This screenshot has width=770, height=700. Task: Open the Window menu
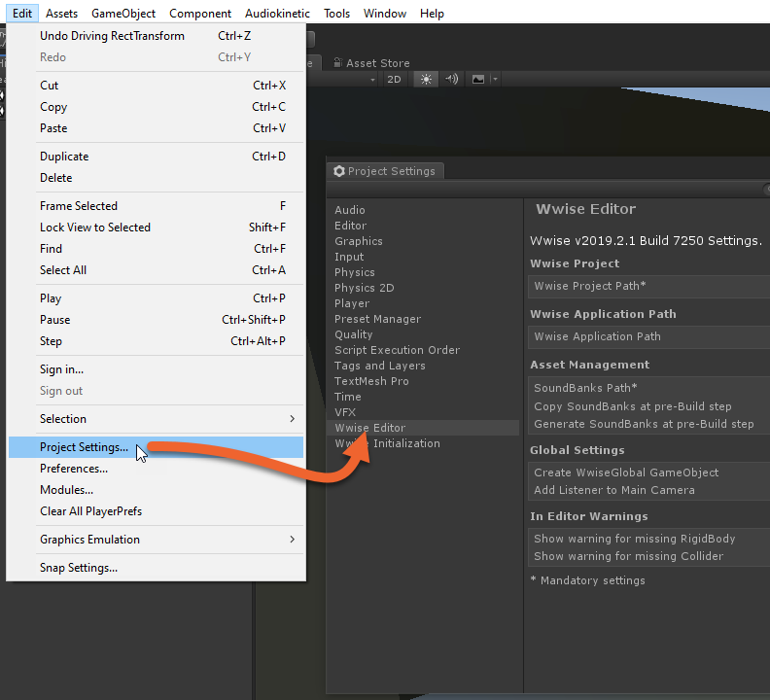click(x=384, y=14)
